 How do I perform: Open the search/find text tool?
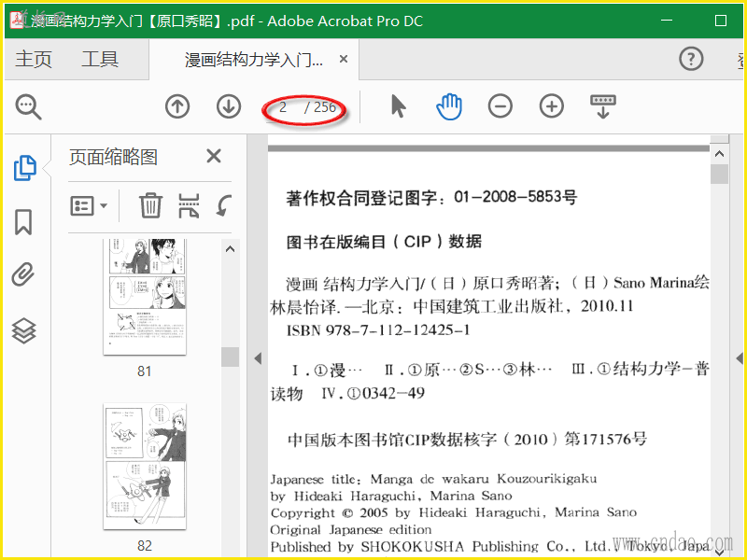point(29,106)
